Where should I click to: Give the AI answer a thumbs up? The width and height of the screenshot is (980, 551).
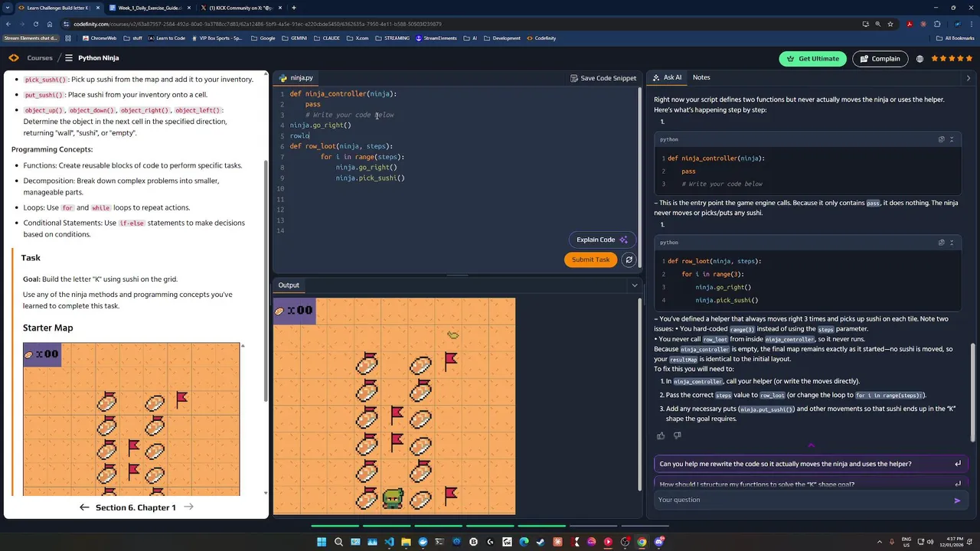click(661, 435)
